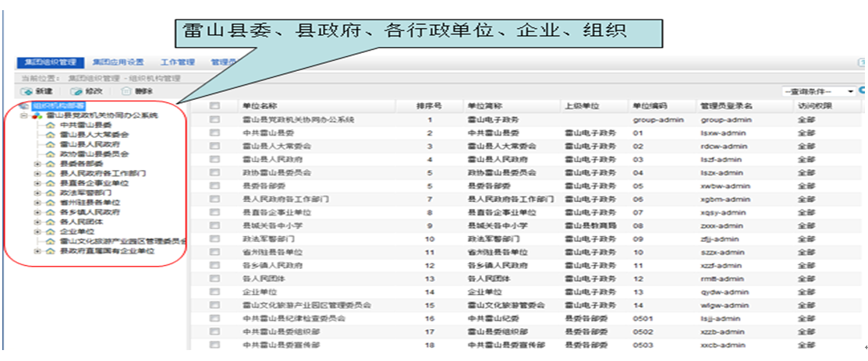This screenshot has width=868, height=361.
Task: Open the 工作管理 tab
Action: (177, 62)
